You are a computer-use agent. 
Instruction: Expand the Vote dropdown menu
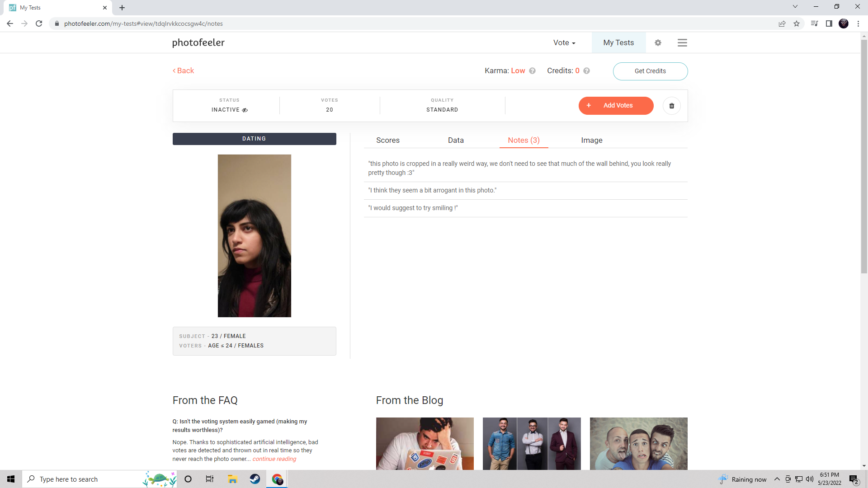(x=564, y=42)
